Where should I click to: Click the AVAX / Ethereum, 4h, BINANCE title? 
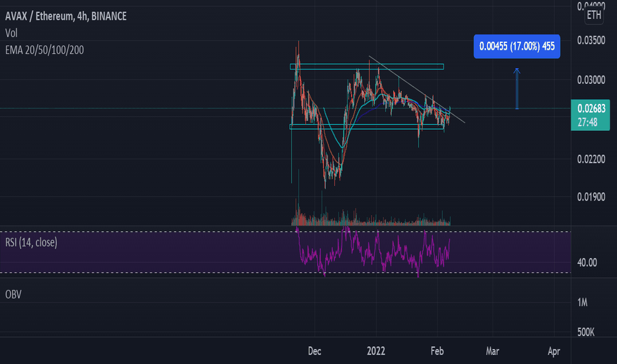coord(66,16)
